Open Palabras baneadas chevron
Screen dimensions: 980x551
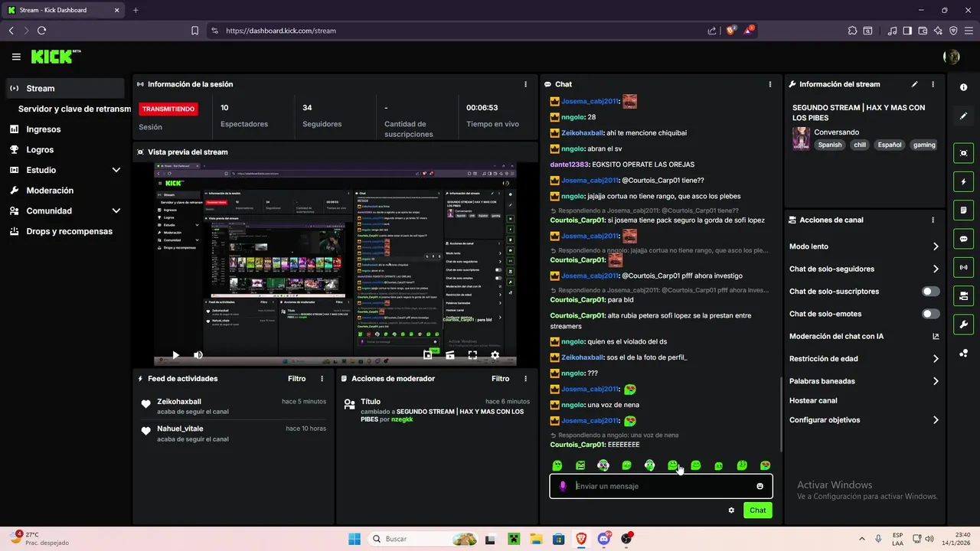tap(936, 381)
